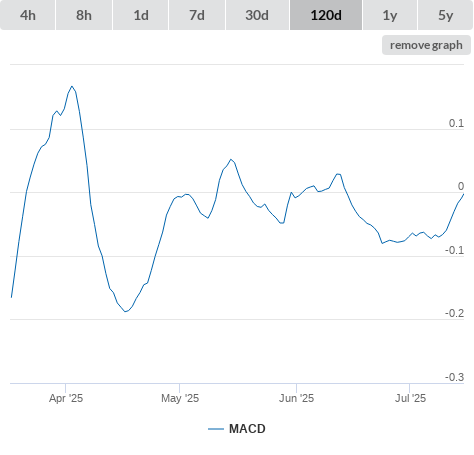This screenshot has height=455, width=474.
Task: Click the active 120d range tab
Action: 326,15
